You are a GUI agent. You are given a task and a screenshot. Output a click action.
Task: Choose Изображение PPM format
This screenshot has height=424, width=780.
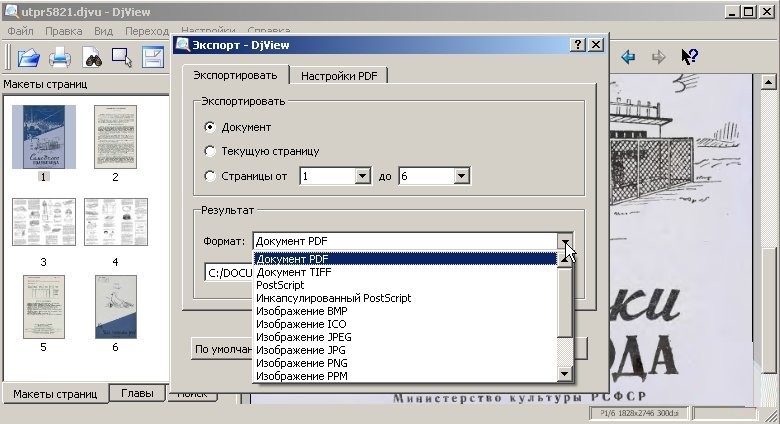pos(405,376)
